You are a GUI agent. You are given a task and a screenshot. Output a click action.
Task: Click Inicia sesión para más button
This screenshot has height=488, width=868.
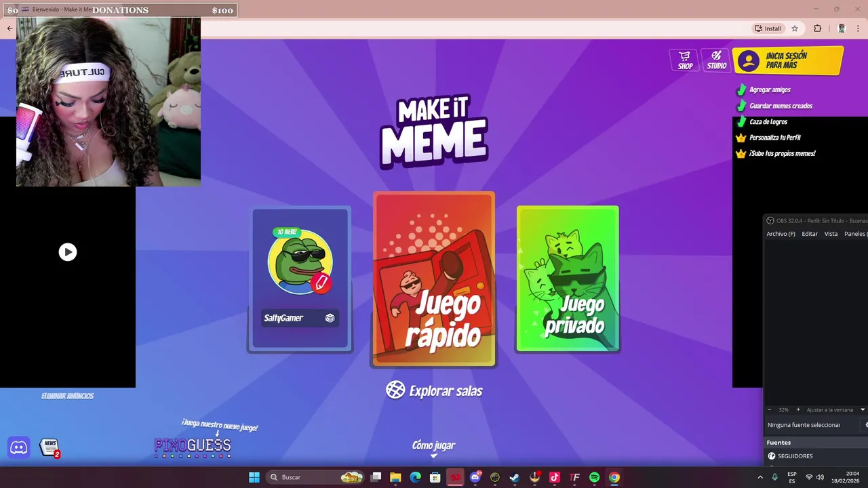pyautogui.click(x=787, y=60)
